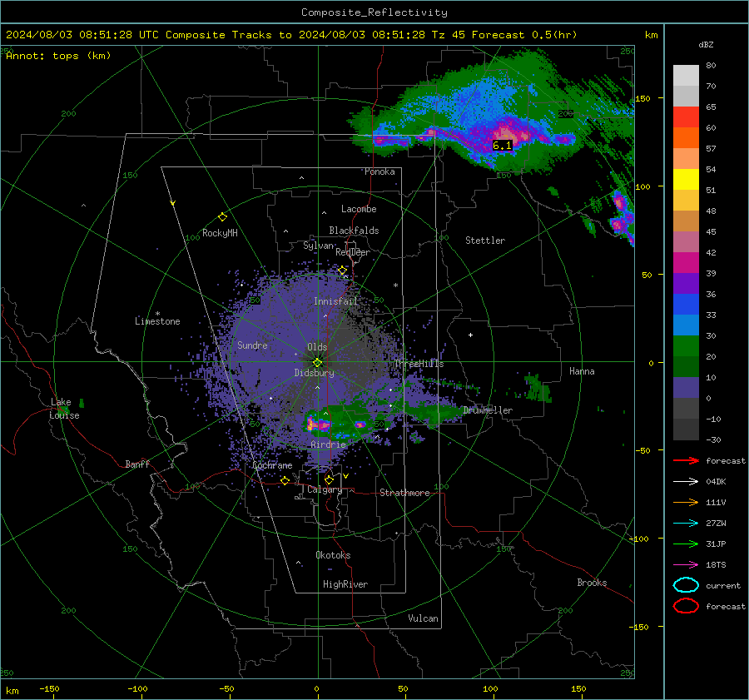Image resolution: width=749 pixels, height=700 pixels.
Task: Click the cyan current ellipse icon
Action: (x=686, y=585)
